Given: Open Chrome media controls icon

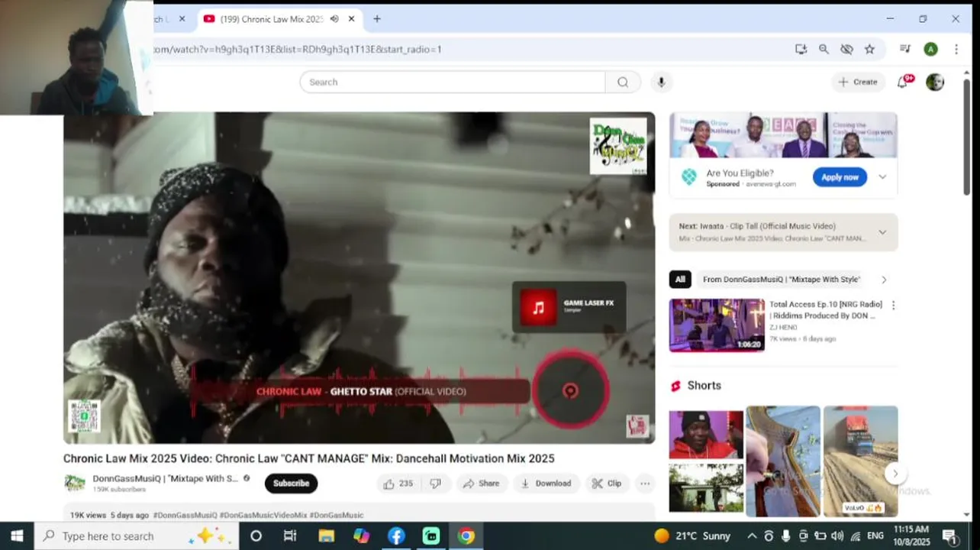Looking at the screenshot, I should tap(905, 49).
